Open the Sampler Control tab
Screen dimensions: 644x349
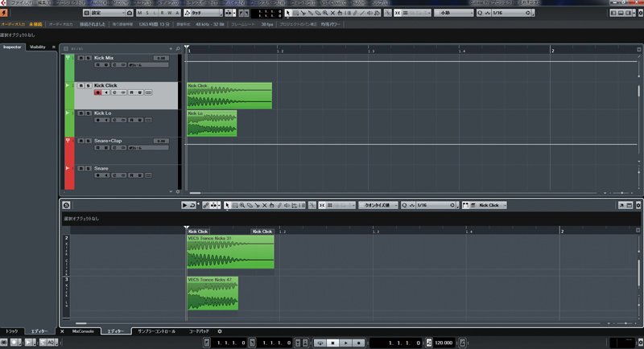tap(156, 331)
